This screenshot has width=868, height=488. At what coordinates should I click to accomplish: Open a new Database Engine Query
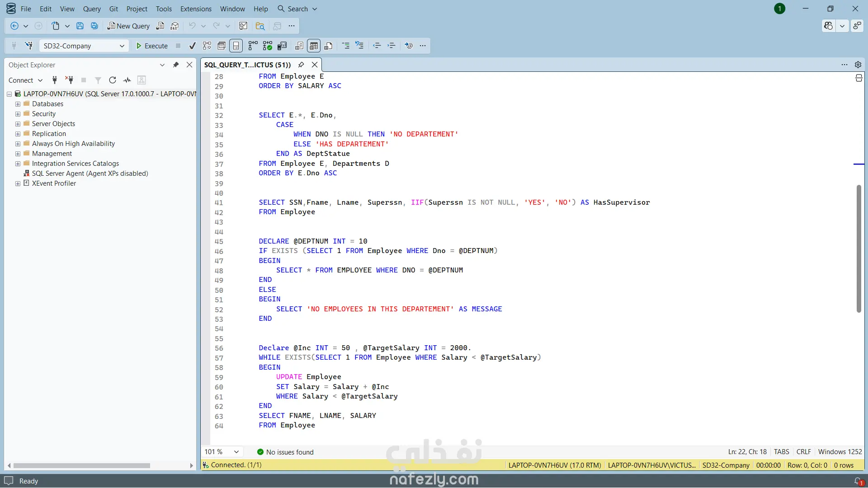click(x=160, y=26)
